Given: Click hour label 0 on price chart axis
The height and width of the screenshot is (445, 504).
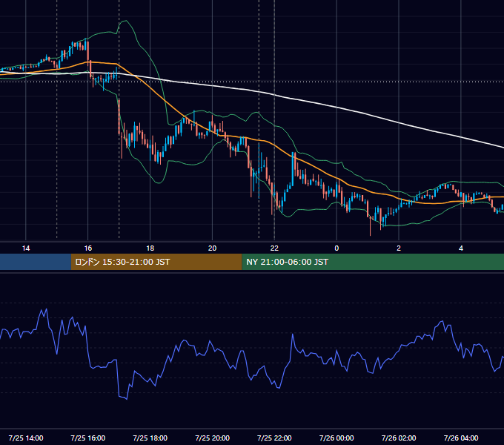Looking at the screenshot, I should tap(336, 248).
